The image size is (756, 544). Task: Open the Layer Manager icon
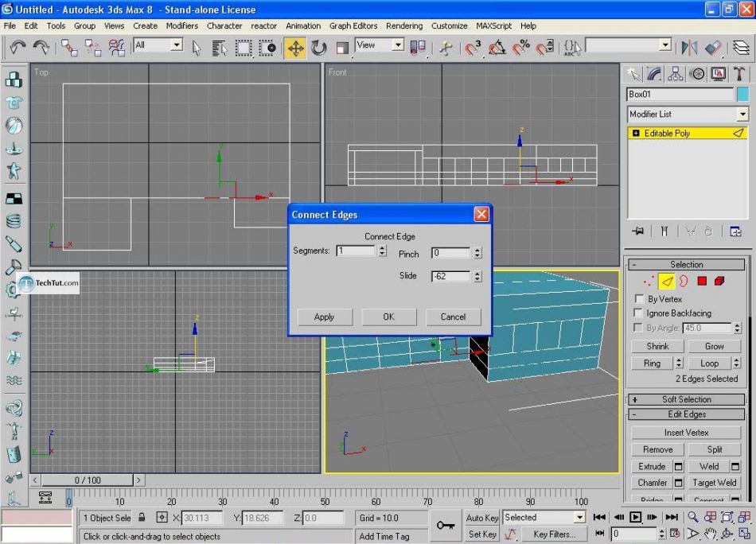(741, 48)
